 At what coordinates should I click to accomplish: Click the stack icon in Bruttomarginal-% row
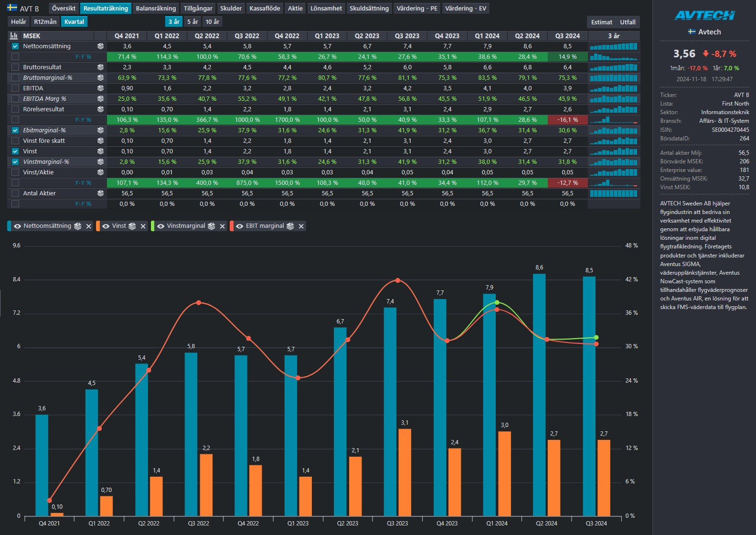[x=100, y=78]
